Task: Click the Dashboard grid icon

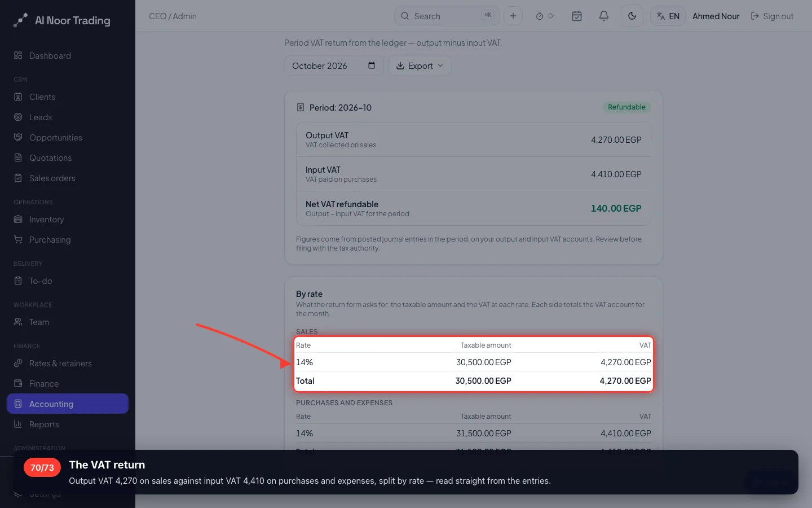Action: pos(18,55)
